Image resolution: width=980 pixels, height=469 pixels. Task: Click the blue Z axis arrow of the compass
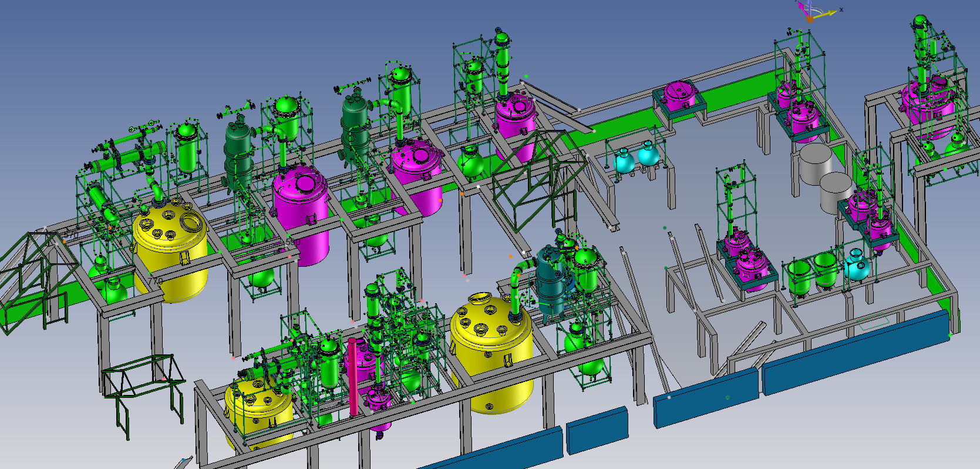(x=810, y=7)
